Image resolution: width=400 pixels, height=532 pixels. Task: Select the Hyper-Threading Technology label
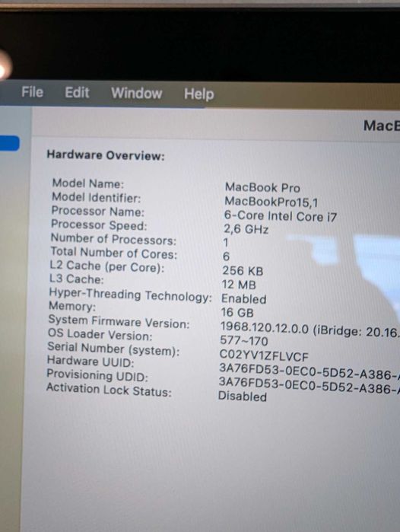coord(130,295)
